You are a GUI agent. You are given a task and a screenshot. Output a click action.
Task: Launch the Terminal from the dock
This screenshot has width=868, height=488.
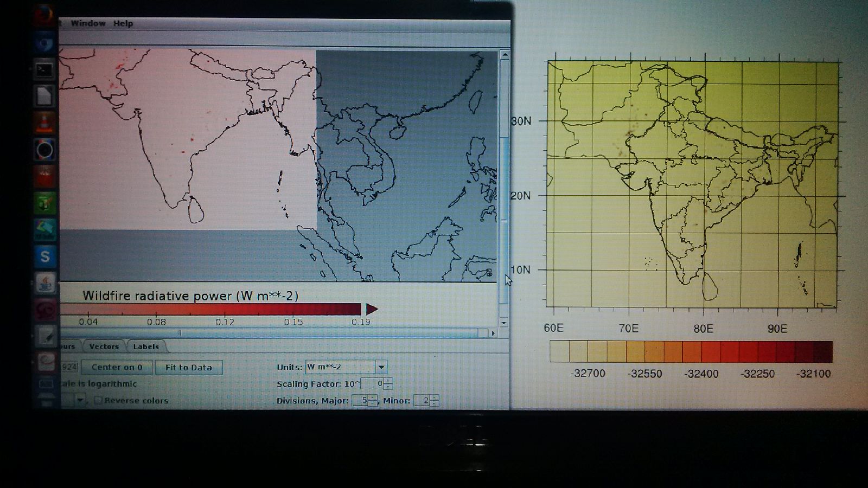point(44,70)
